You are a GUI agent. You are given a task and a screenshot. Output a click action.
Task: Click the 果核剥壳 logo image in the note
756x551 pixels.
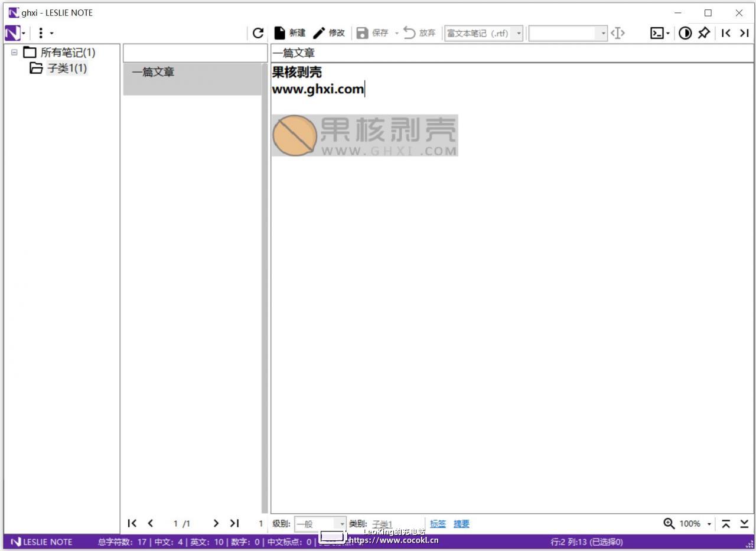(x=365, y=135)
